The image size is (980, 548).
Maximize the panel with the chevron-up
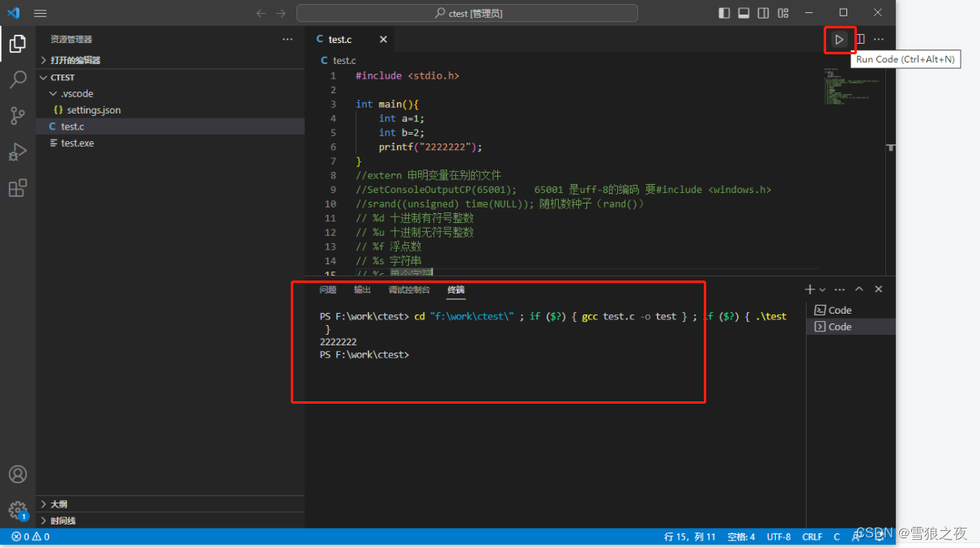pyautogui.click(x=859, y=289)
